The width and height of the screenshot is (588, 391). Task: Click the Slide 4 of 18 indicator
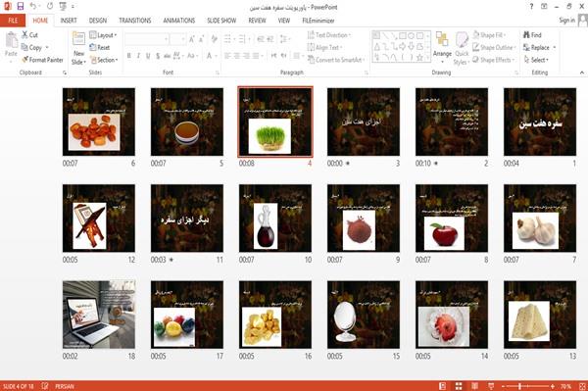18,386
